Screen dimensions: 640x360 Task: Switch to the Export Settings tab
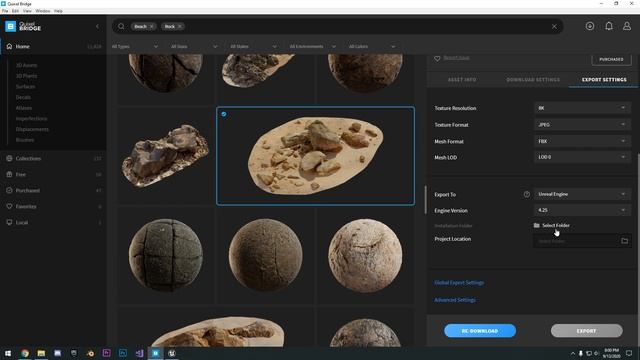tap(604, 80)
